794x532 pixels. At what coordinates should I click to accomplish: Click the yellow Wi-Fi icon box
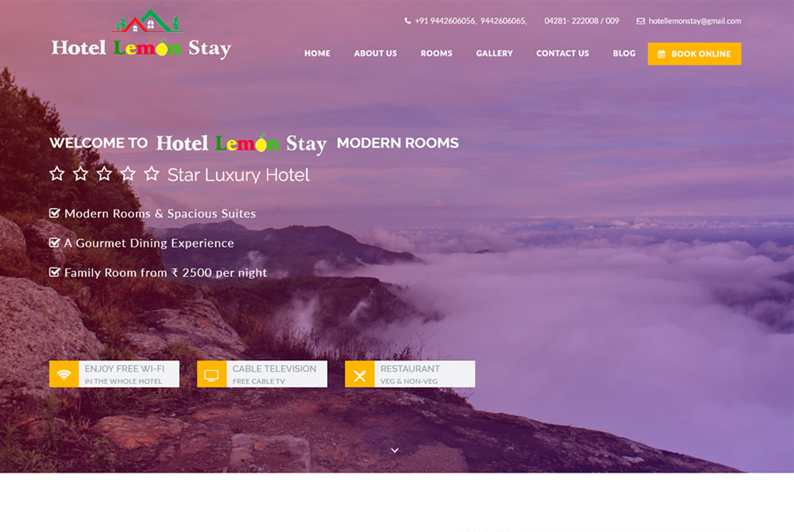pyautogui.click(x=64, y=374)
